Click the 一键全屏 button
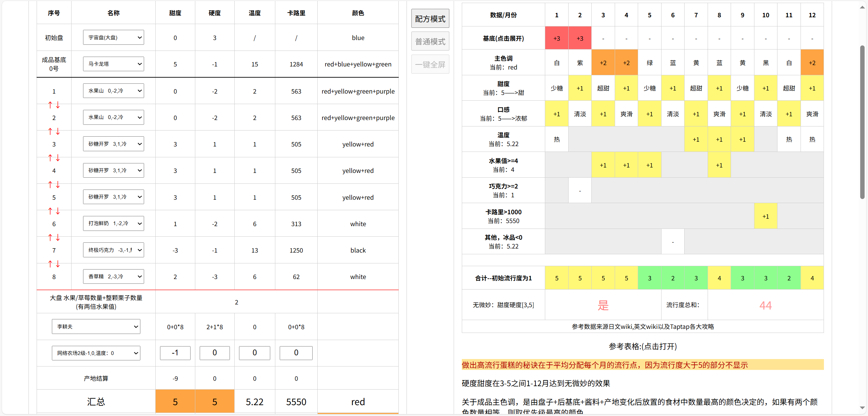Viewport: 868px width, 416px height. [430, 64]
